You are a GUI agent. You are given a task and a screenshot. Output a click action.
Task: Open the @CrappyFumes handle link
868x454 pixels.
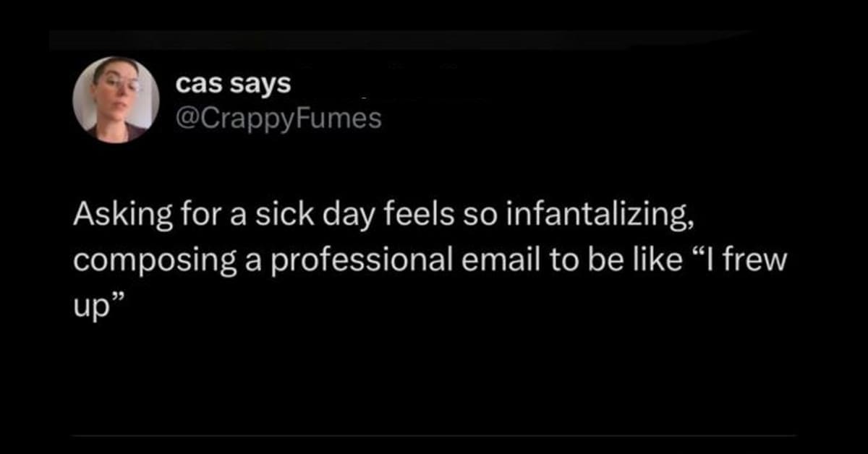[x=278, y=118]
